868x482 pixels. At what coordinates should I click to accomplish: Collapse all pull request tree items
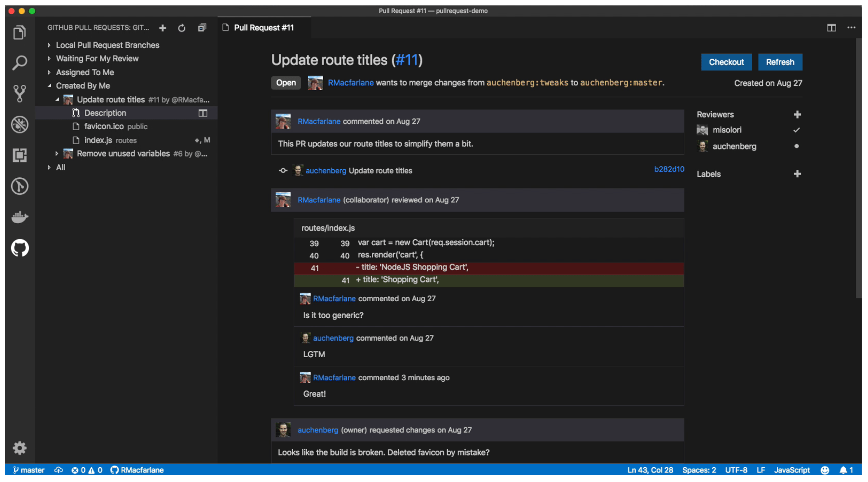[202, 28]
